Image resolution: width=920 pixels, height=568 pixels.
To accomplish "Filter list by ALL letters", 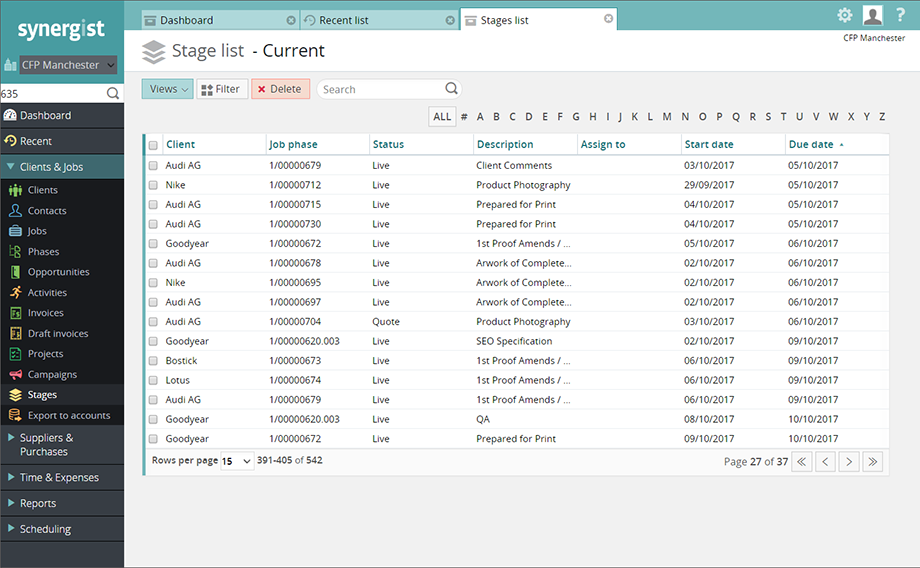I will coord(442,117).
